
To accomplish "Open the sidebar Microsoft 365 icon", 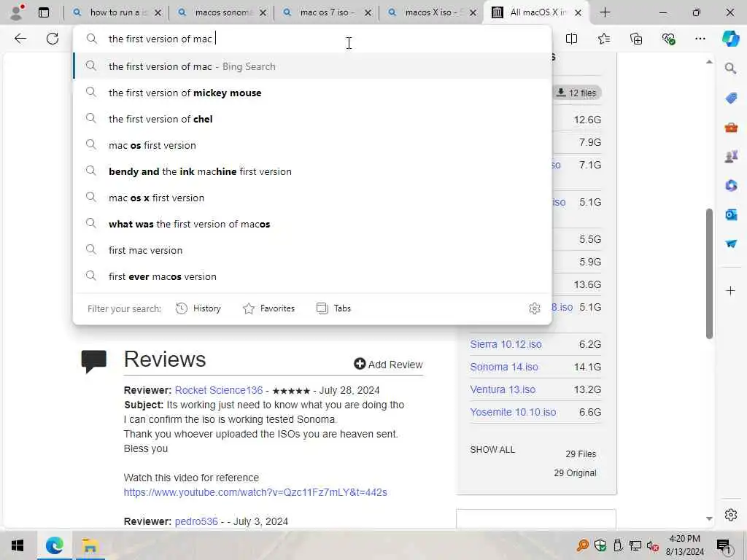I will [731, 185].
